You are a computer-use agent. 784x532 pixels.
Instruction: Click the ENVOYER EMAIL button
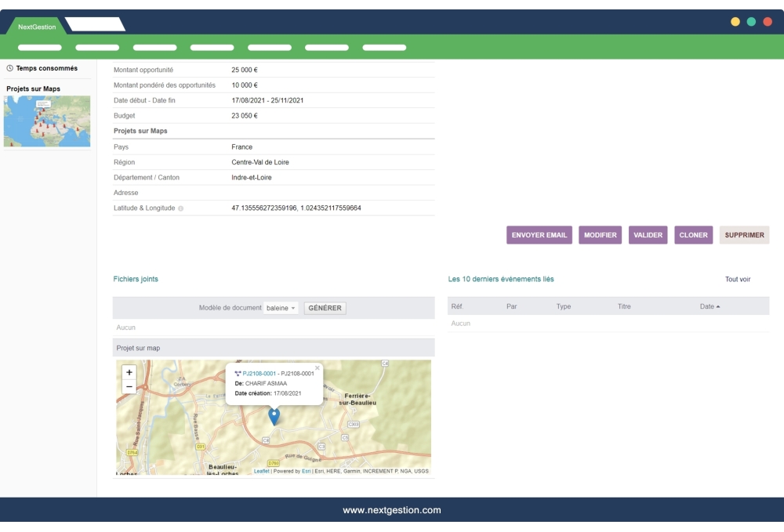point(539,234)
